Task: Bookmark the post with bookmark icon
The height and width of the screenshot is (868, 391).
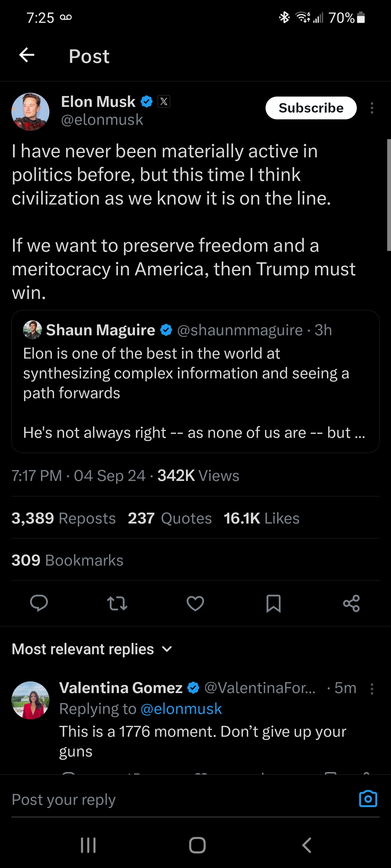Action: tap(273, 603)
